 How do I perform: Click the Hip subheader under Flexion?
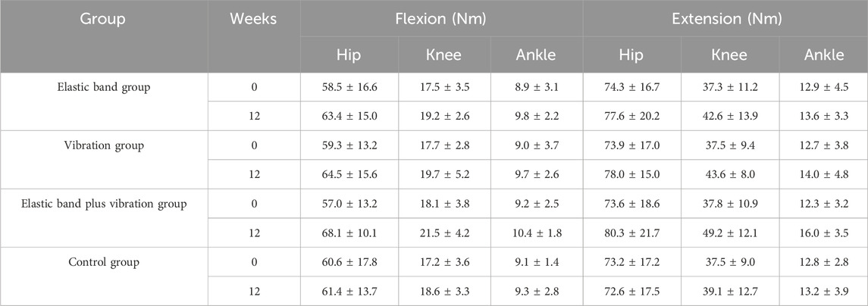pos(349,55)
